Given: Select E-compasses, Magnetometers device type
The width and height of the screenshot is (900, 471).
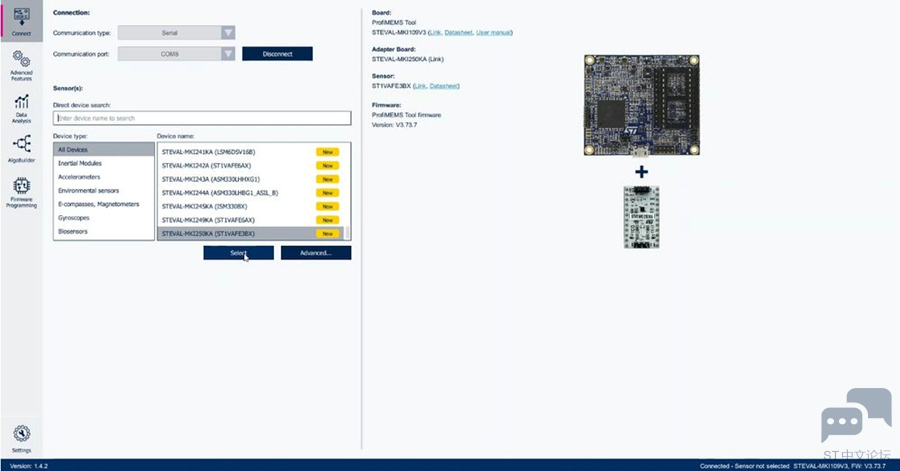Looking at the screenshot, I should tap(104, 204).
